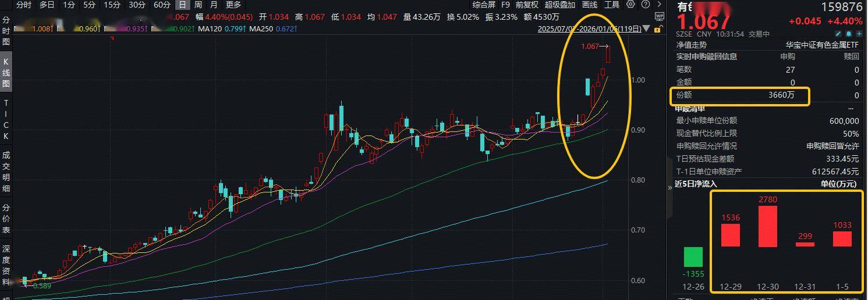The height and width of the screenshot is (300, 868).
Task: Open the 深度资料 sidebar item
Action: click(x=6, y=265)
